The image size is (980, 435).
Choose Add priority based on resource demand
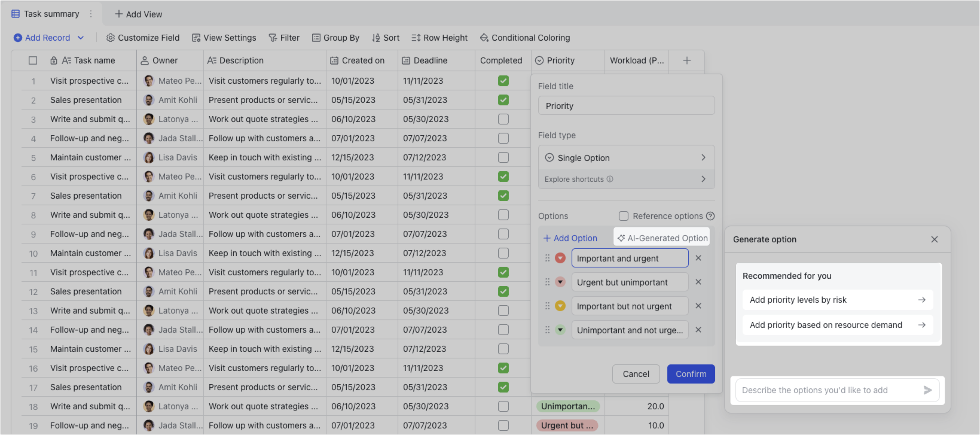pos(838,325)
